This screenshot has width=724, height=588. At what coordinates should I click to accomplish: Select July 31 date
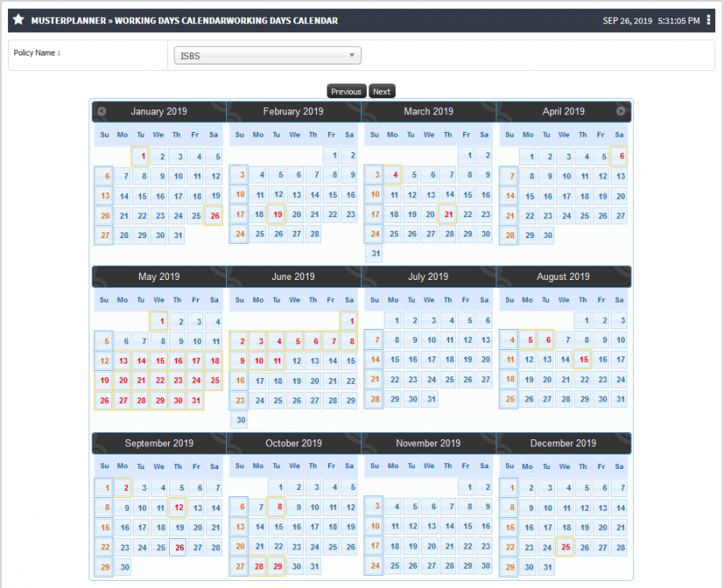430,399
